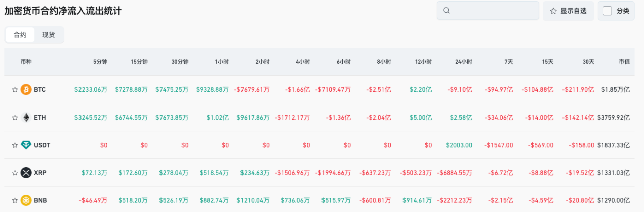Toggle the star next to XRP

(x=15, y=173)
